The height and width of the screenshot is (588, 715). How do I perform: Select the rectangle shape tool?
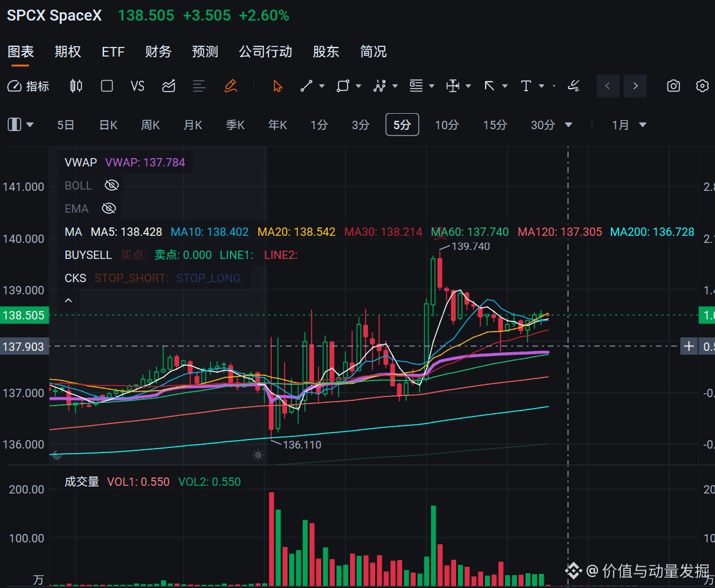pyautogui.click(x=342, y=85)
